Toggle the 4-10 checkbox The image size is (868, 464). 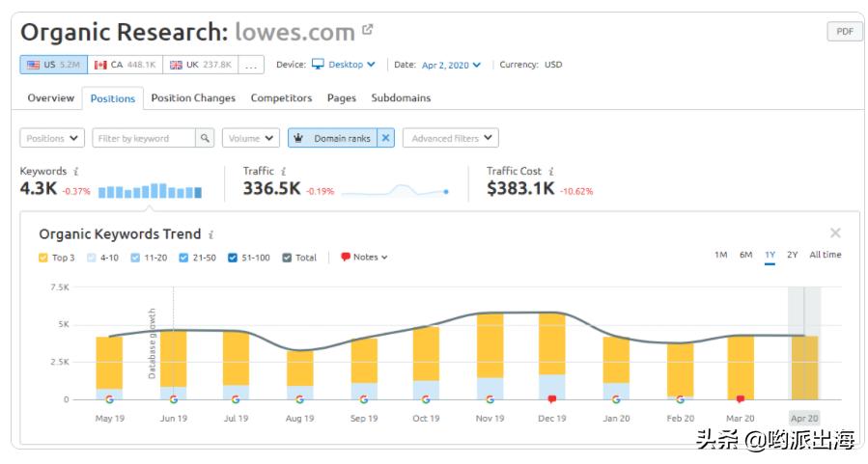tap(92, 258)
